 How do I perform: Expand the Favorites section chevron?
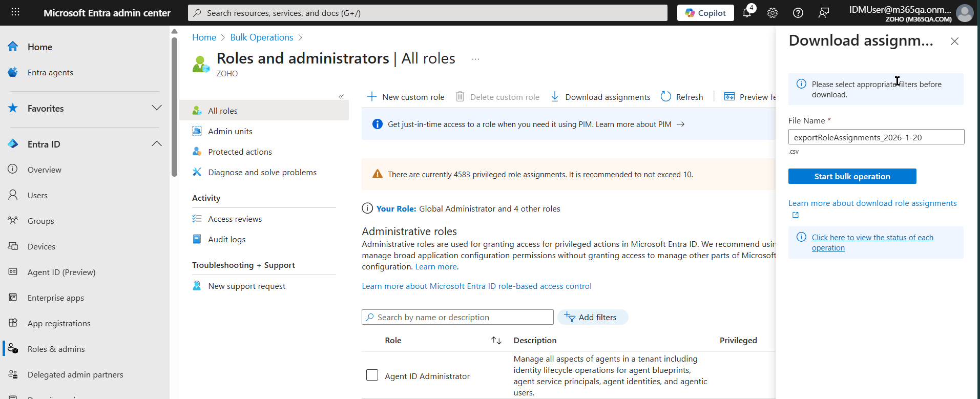[157, 108]
